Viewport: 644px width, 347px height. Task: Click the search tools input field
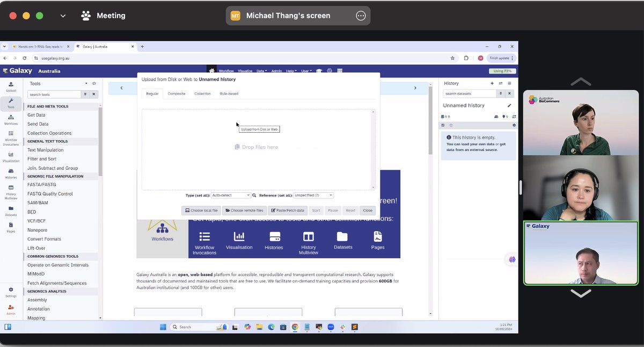pyautogui.click(x=54, y=94)
